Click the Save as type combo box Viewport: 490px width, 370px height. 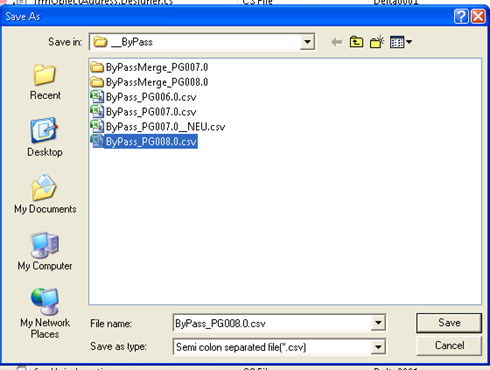(279, 347)
